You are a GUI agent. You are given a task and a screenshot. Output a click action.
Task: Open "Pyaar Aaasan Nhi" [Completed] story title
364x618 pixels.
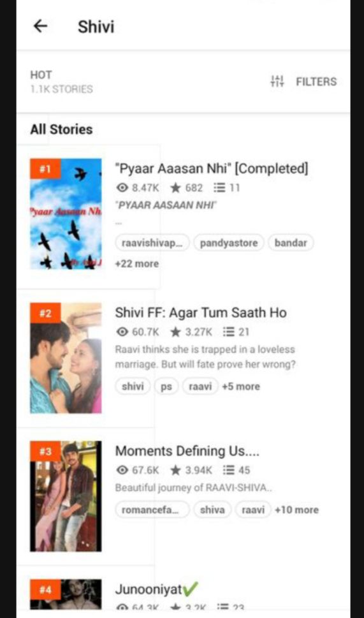pos(212,168)
